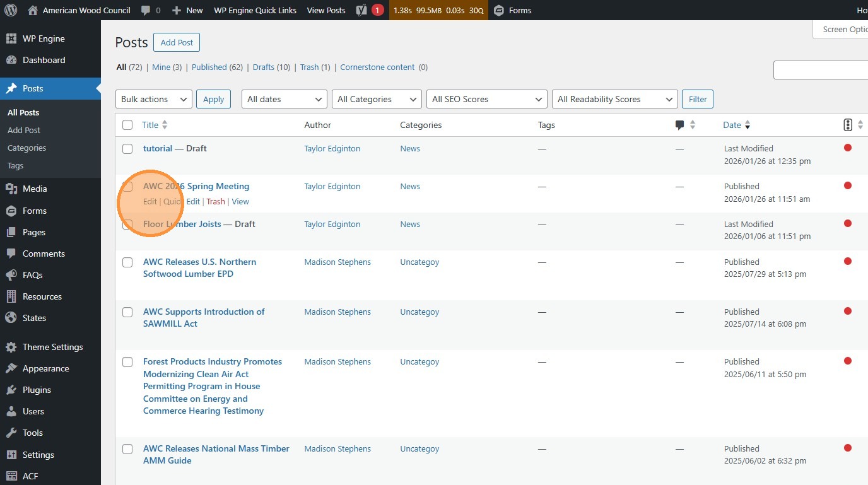Open the Yoast SEO admin bar icon
The image size is (868, 485).
coord(362,10)
